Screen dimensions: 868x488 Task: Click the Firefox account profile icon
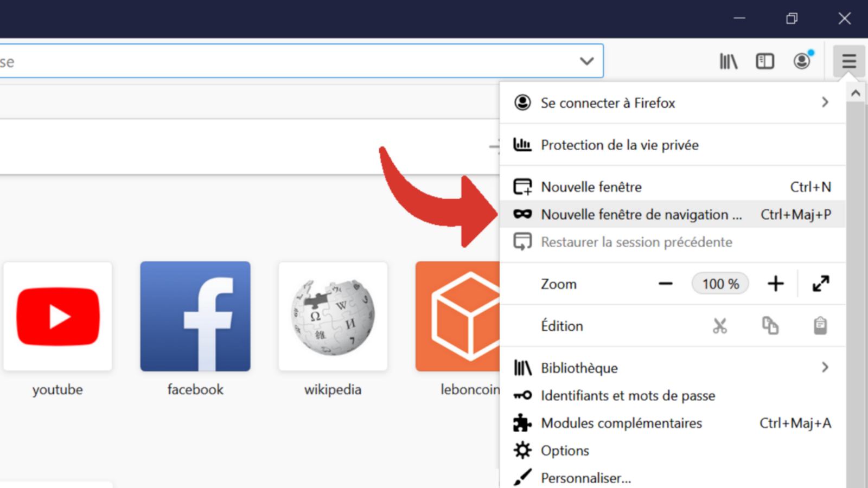pyautogui.click(x=802, y=61)
